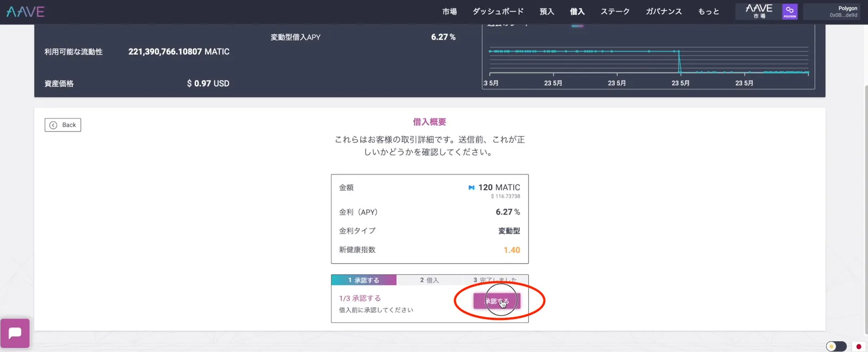Click the 221,390,766.10807 MATIC liquidity value
Screen dimensions: 868x352
click(179, 52)
